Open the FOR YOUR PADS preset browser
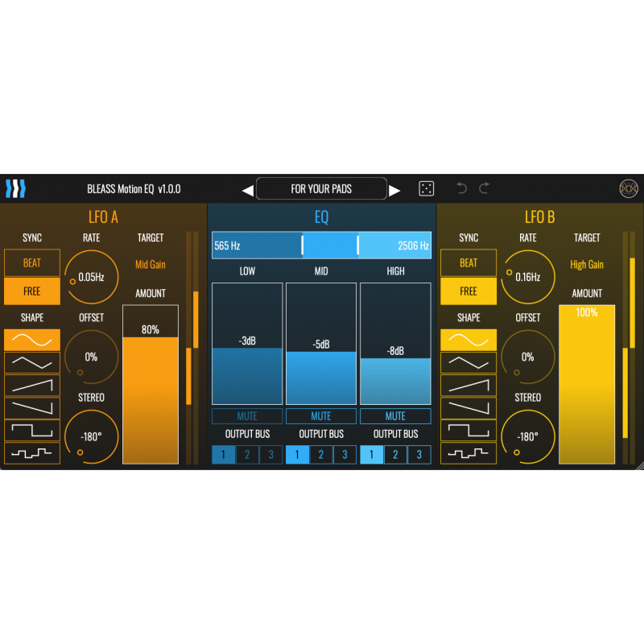The width and height of the screenshot is (644, 644). tap(321, 188)
